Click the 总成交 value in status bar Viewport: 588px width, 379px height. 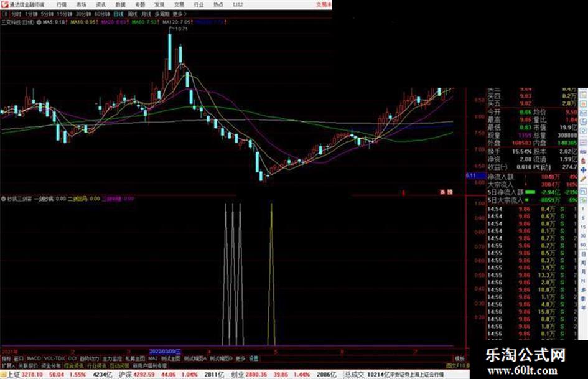[x=378, y=375]
